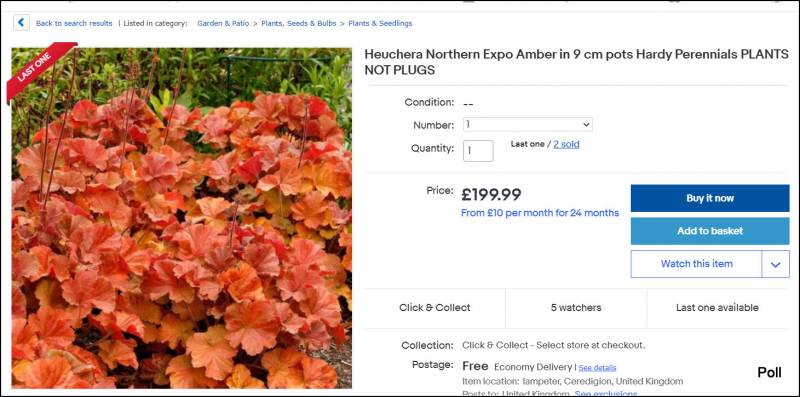This screenshot has height=397, width=800.
Task: Click From £10 per month financing link
Action: (540, 213)
